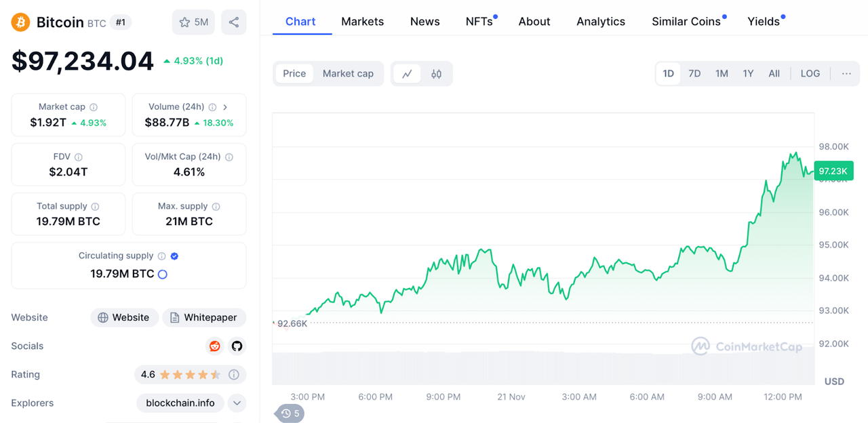Viewport: 868px width, 423px height.
Task: Expand Volume (24h) details arrow
Action: (225, 107)
